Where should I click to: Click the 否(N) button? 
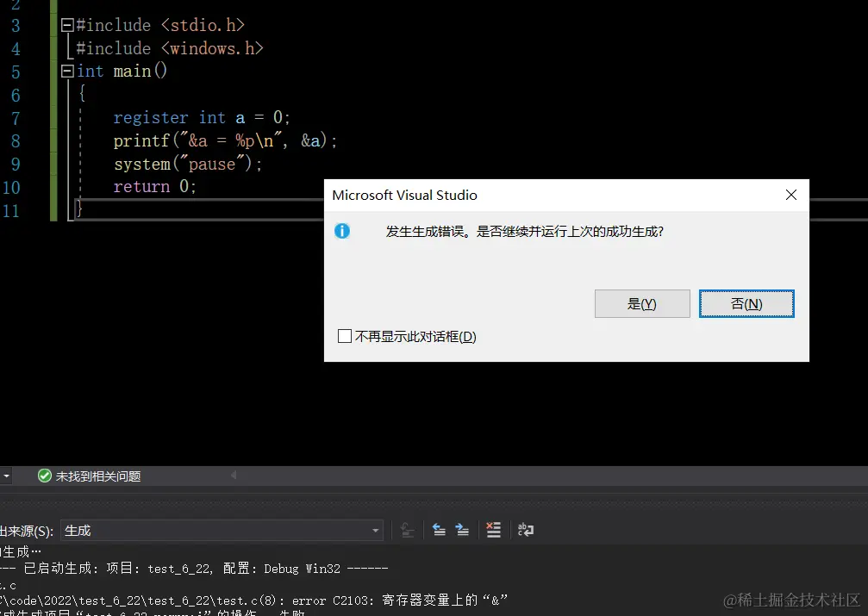[x=746, y=303]
